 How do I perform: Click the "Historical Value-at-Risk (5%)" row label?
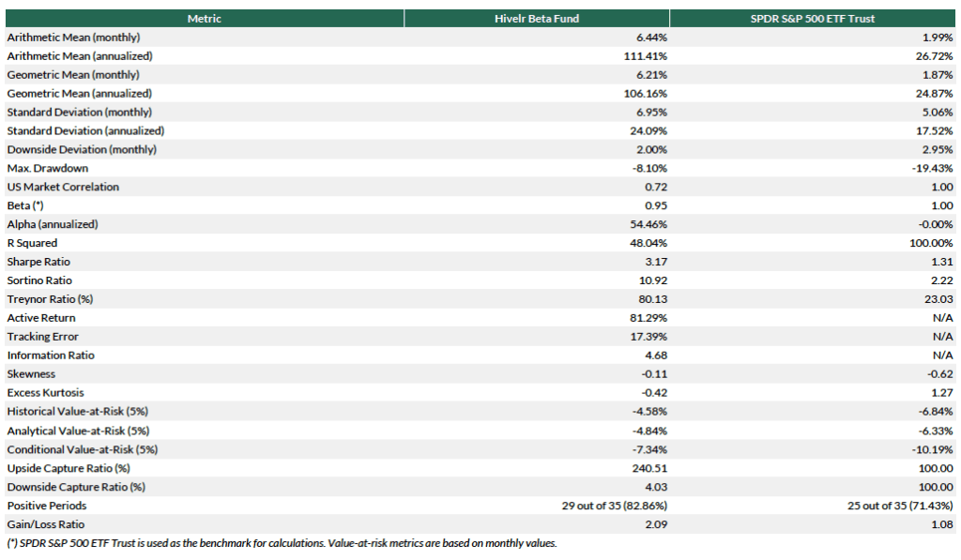click(77, 411)
